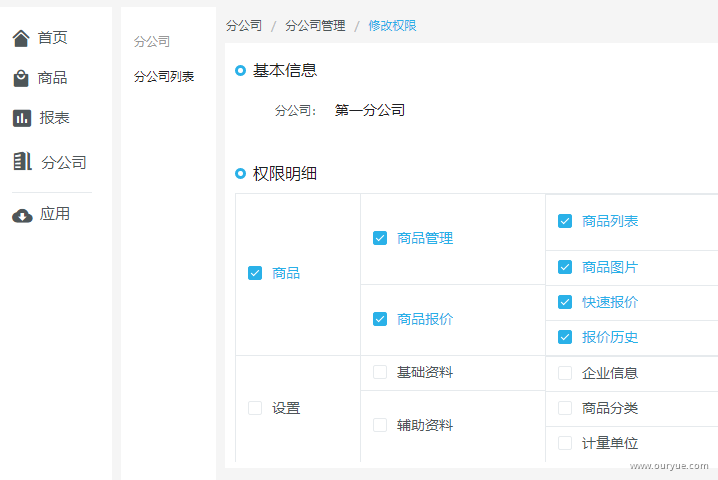This screenshot has width=718, height=480.
Task: Click the 修改权限 breadcrumb item
Action: point(392,25)
